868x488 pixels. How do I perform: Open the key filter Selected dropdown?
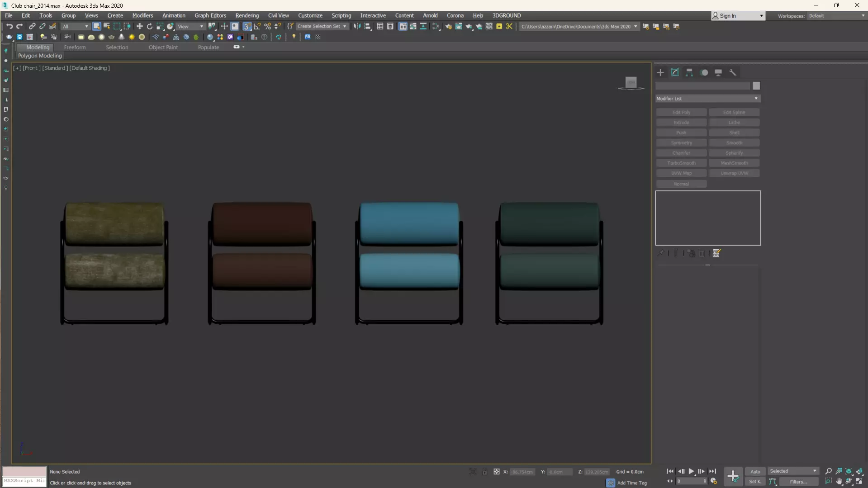793,471
